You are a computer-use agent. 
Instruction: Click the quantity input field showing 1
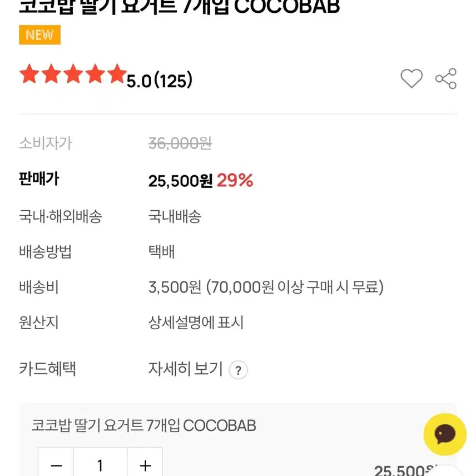pyautogui.click(x=100, y=465)
